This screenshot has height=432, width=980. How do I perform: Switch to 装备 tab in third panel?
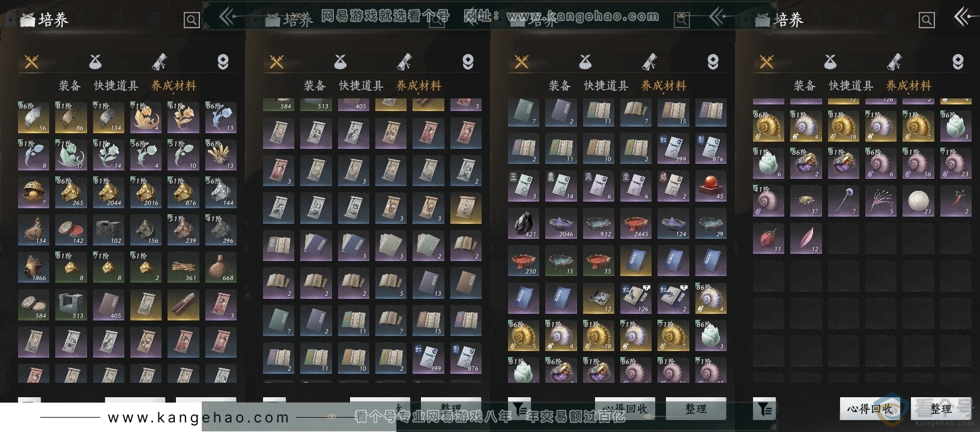[560, 86]
